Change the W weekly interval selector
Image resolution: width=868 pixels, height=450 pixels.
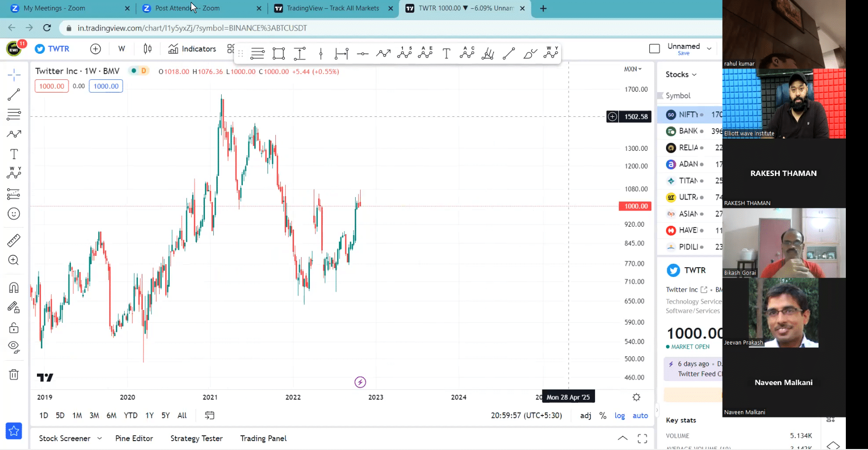(x=122, y=49)
